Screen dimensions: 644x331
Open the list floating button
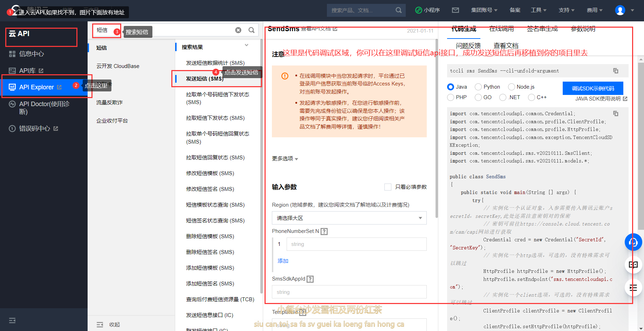pyautogui.click(x=633, y=288)
